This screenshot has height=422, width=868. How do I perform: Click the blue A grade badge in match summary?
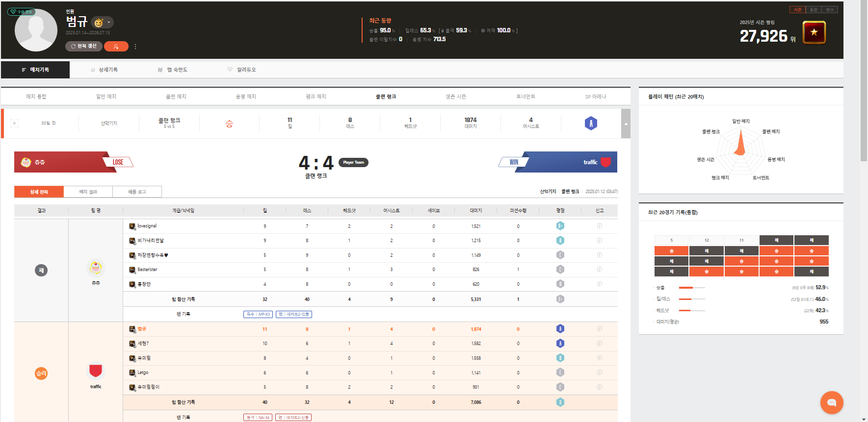coord(591,124)
